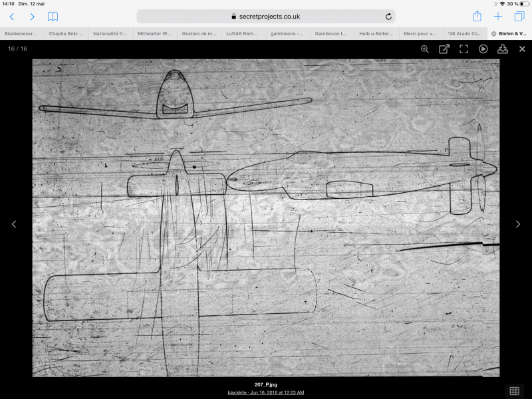532x399 pixels.
Task: Switch to the Luft46 Blohm tab
Action: (x=243, y=33)
